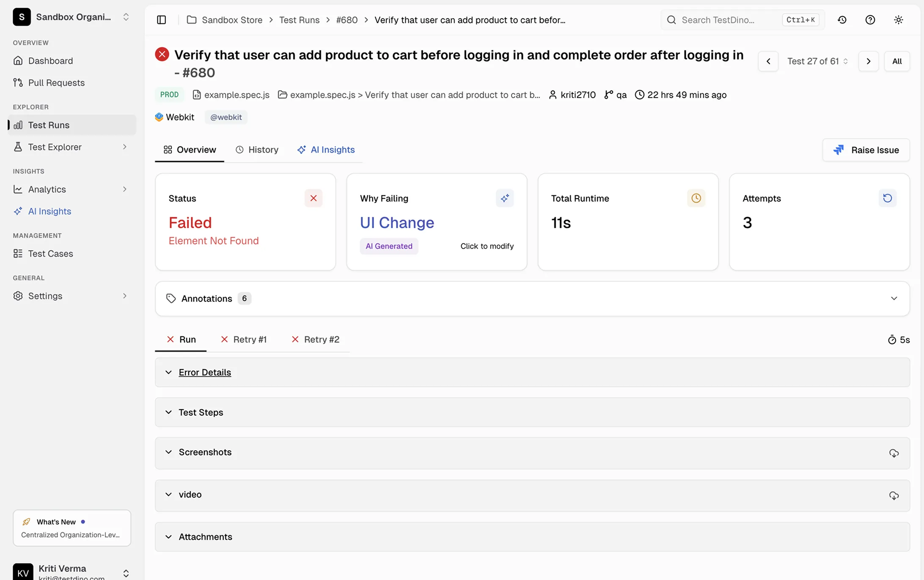Open Test Runs breadcrumb link

coord(300,20)
